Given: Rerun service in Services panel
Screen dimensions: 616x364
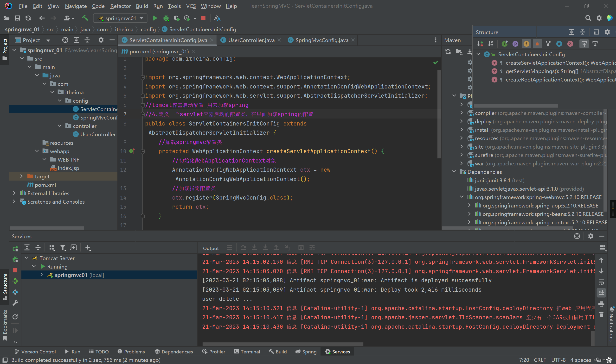Looking at the screenshot, I should [x=15, y=248].
